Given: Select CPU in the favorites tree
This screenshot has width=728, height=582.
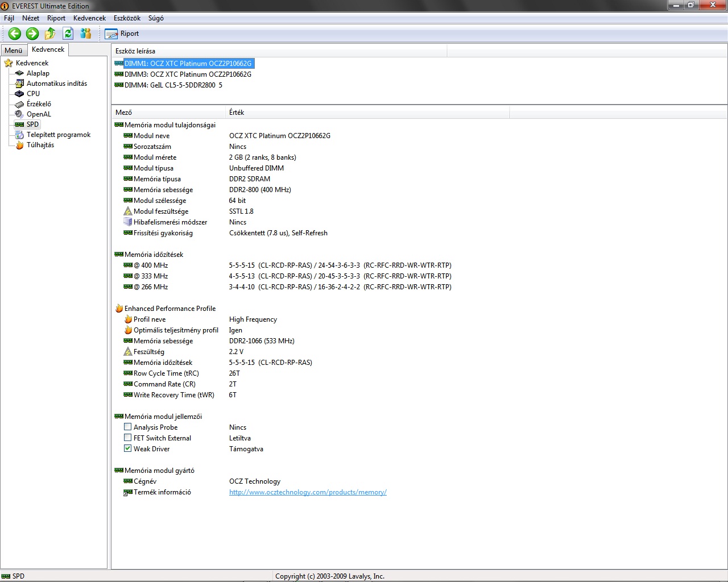Looking at the screenshot, I should pos(33,94).
